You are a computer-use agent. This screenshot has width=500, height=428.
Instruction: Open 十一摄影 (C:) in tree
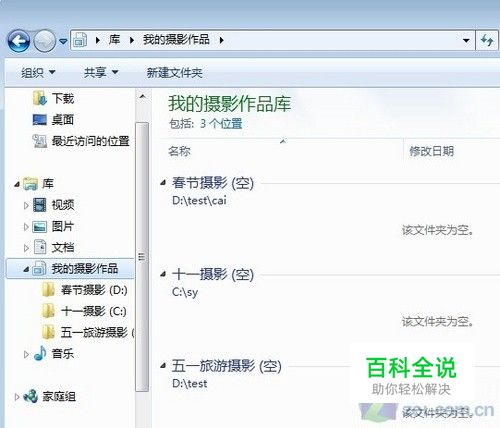pyautogui.click(x=94, y=311)
